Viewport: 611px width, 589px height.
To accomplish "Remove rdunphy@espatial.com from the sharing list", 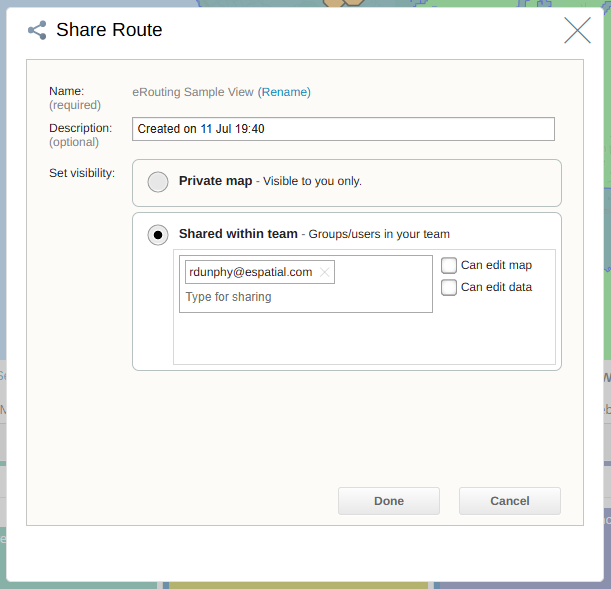I will tap(325, 272).
